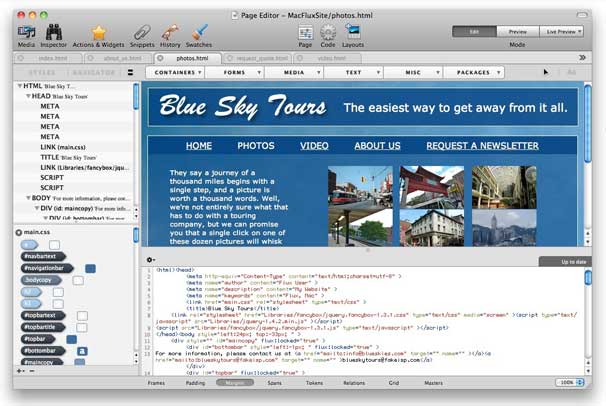Viewport: 606px width, 406px height.
Task: Open the Packages dropdown
Action: [473, 72]
